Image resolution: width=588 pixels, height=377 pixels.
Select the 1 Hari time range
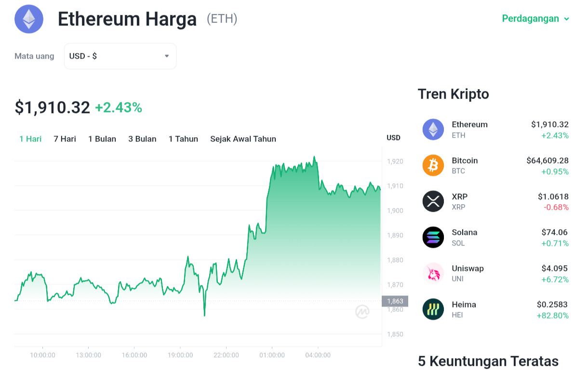pos(30,139)
